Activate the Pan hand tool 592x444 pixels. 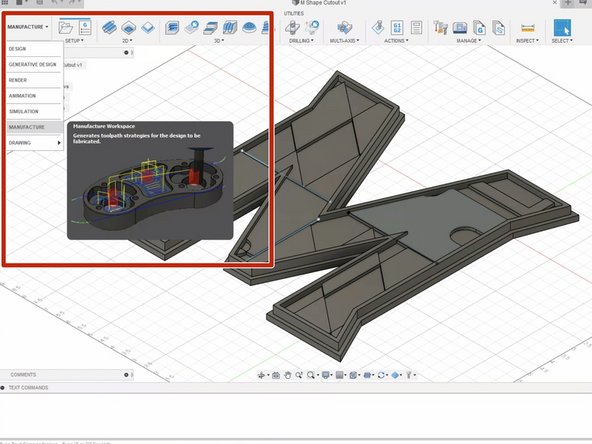point(288,375)
